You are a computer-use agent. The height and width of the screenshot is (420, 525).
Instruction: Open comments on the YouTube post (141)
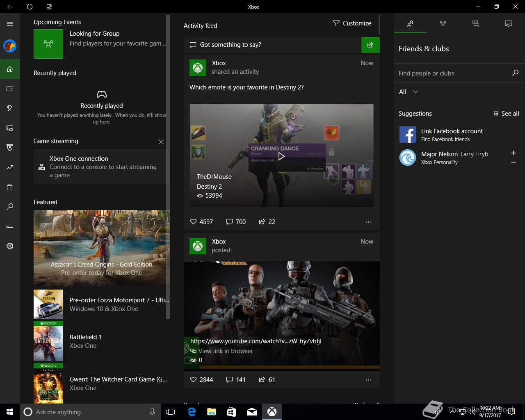tap(236, 379)
